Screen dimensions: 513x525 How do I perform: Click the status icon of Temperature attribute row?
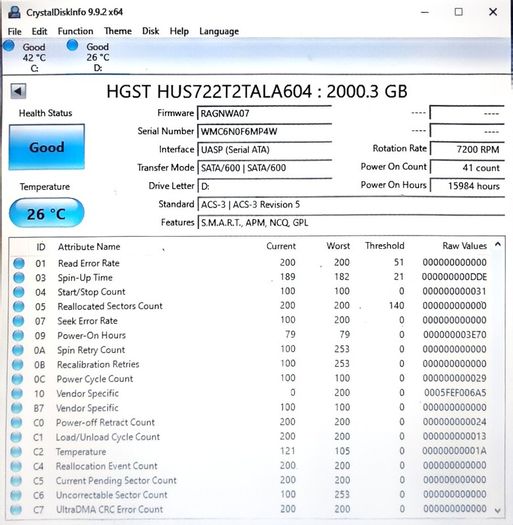tap(16, 452)
